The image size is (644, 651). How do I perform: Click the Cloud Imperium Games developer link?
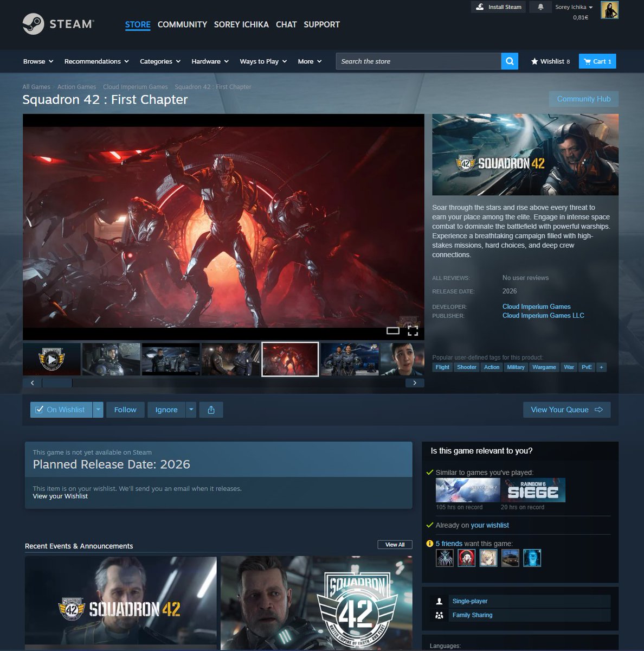point(536,307)
